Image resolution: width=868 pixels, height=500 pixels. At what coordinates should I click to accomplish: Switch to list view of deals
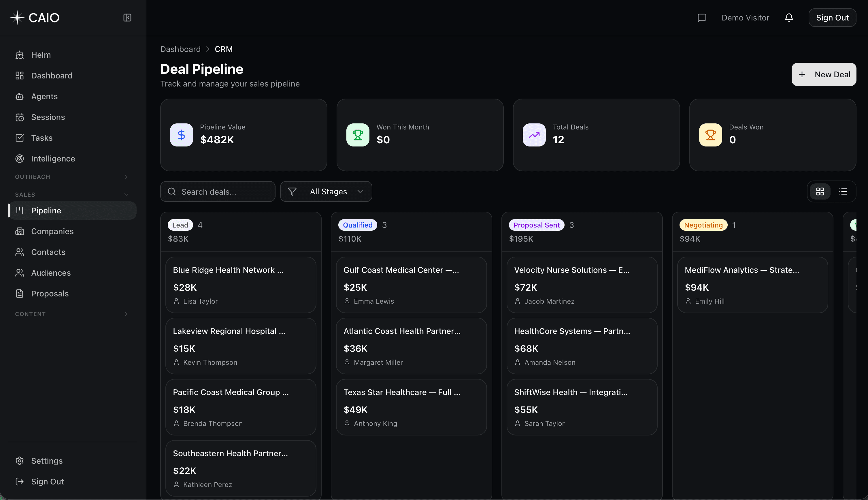coord(843,191)
